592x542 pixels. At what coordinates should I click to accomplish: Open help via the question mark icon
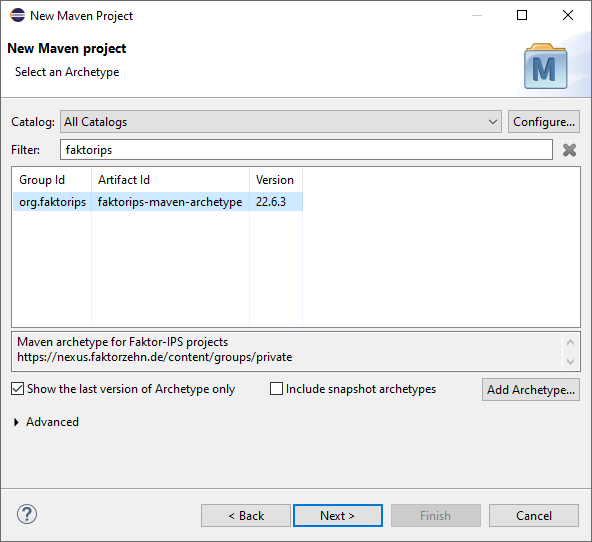[27, 514]
